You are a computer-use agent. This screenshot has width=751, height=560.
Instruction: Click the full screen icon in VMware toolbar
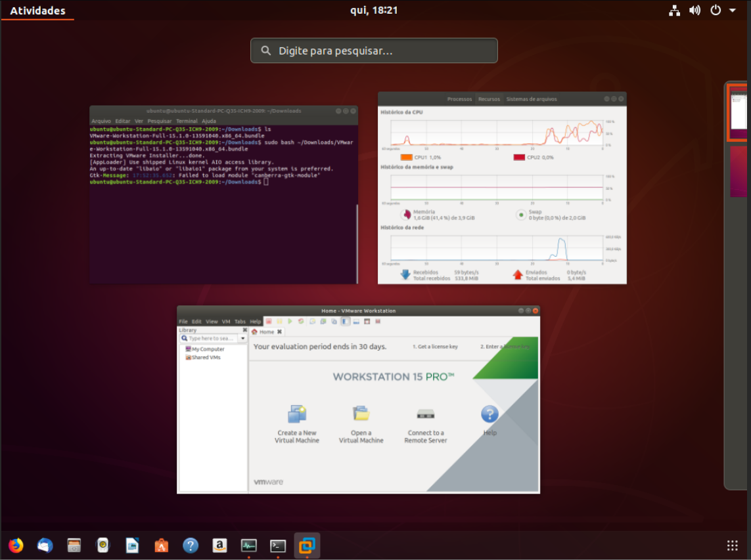click(x=367, y=321)
